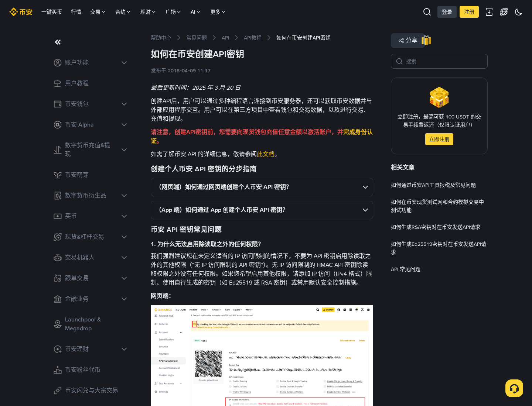Click the 金融业务 bank icon
532x406 pixels.
(x=58, y=299)
